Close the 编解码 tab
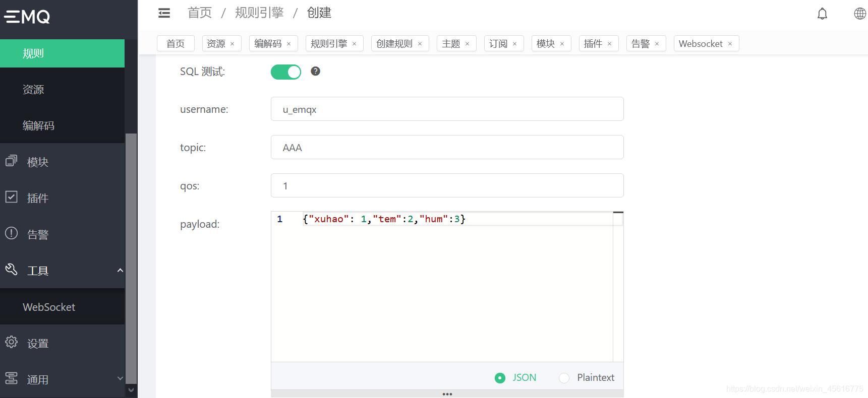Image resolution: width=868 pixels, height=398 pixels. pos(289,44)
